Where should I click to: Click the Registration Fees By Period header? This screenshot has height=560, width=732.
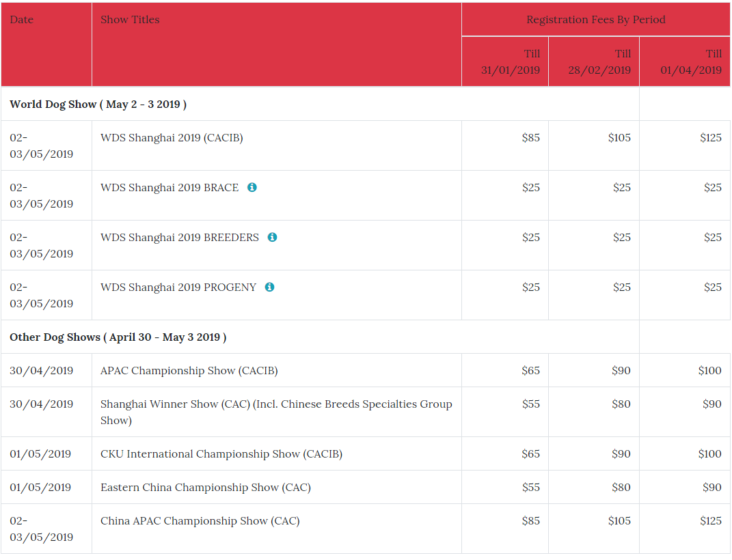595,20
